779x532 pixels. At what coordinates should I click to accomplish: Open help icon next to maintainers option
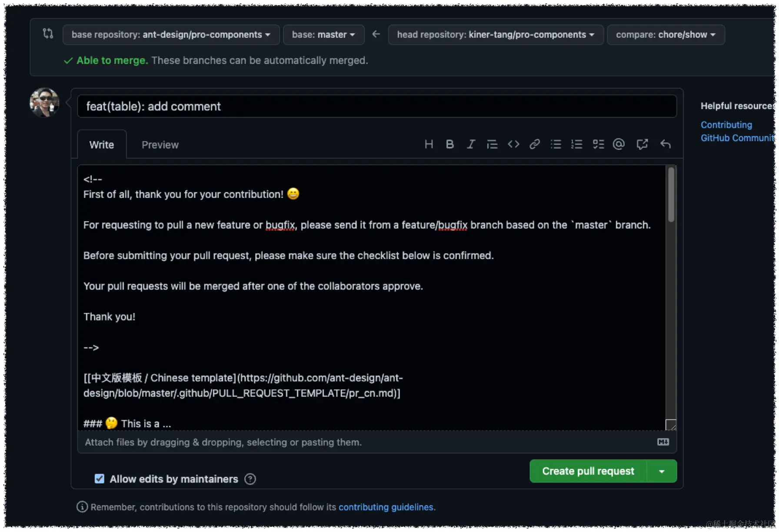pos(250,479)
